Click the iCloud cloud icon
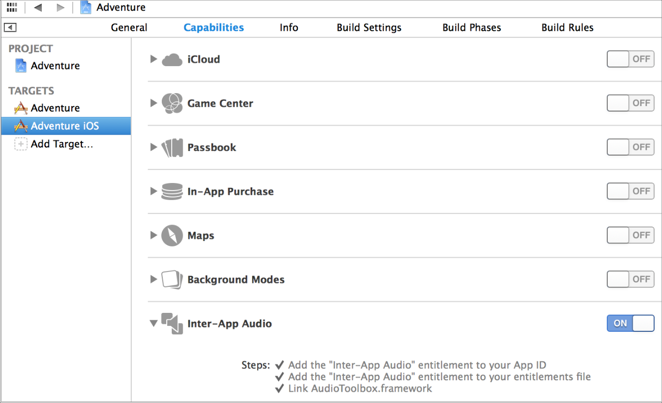 coord(172,60)
